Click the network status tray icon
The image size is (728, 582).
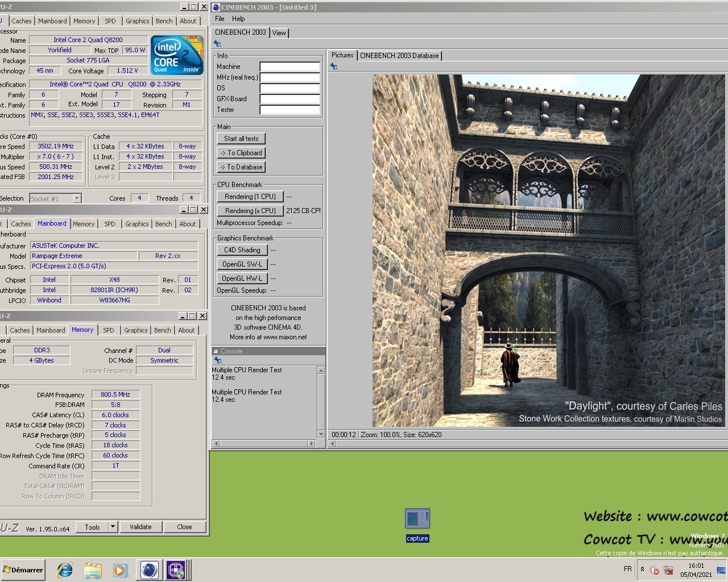click(668, 570)
